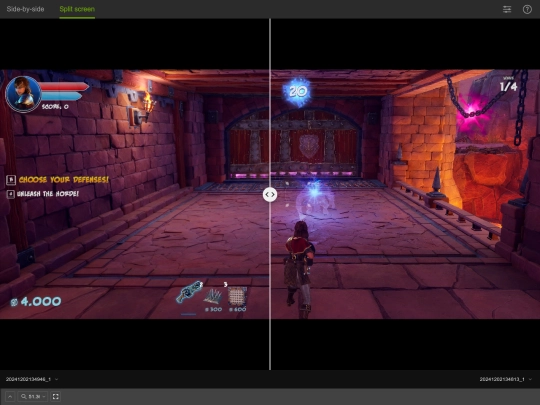Click the split-screen divider arrows handle

(270, 195)
